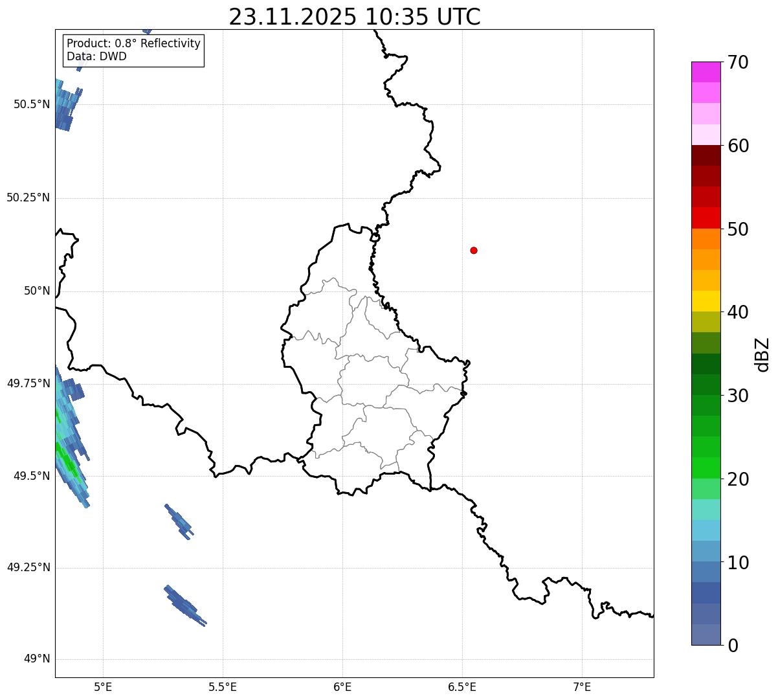This screenshot has width=778, height=700.
Task: Pick the orange colorbar swatch below 50
Action: pyautogui.click(x=706, y=239)
